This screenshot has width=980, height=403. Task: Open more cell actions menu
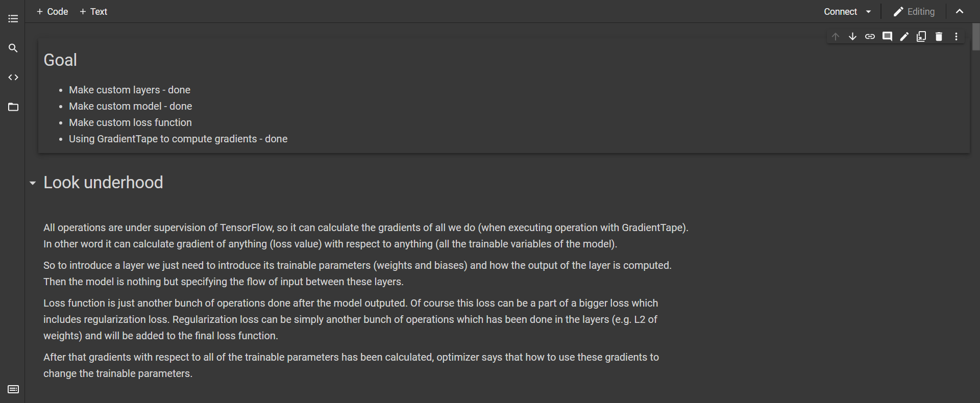(x=956, y=36)
